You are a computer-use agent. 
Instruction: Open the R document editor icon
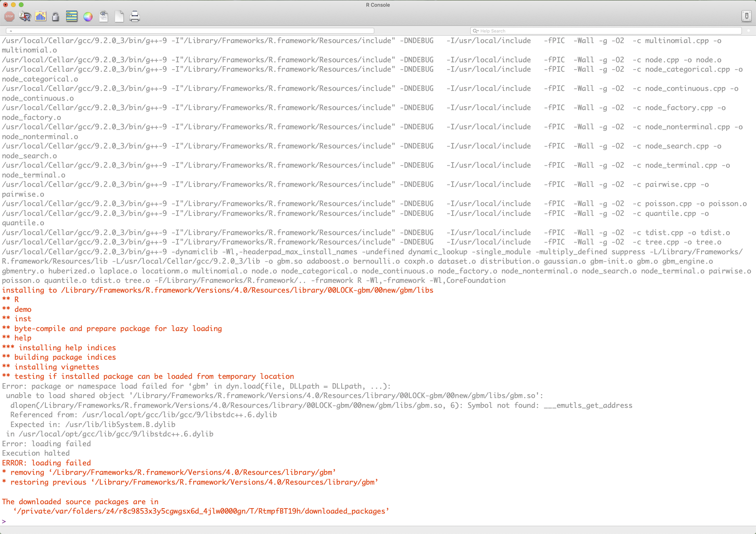tap(103, 16)
